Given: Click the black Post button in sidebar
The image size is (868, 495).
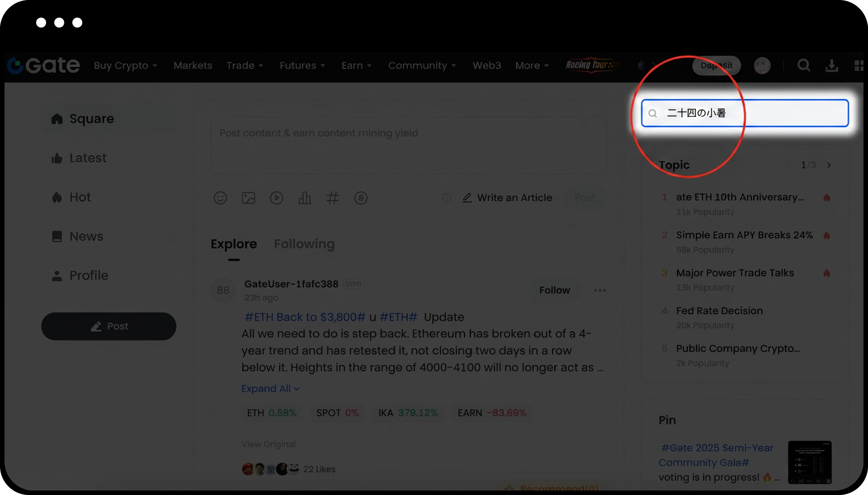Looking at the screenshot, I should tap(108, 326).
